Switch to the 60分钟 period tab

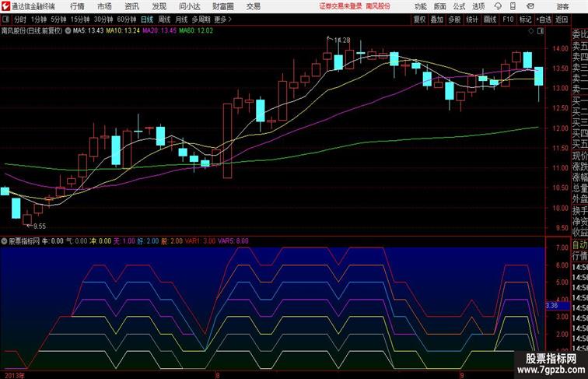click(x=127, y=19)
